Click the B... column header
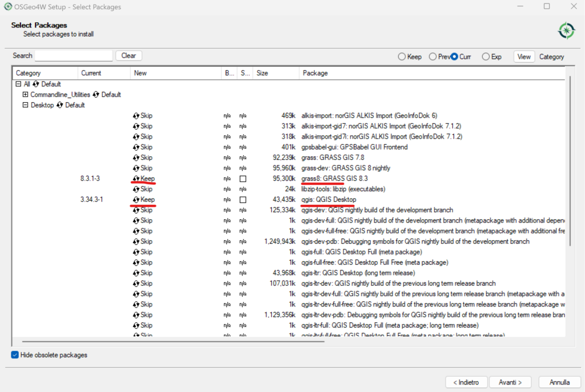The height and width of the screenshot is (392, 585). click(x=229, y=73)
